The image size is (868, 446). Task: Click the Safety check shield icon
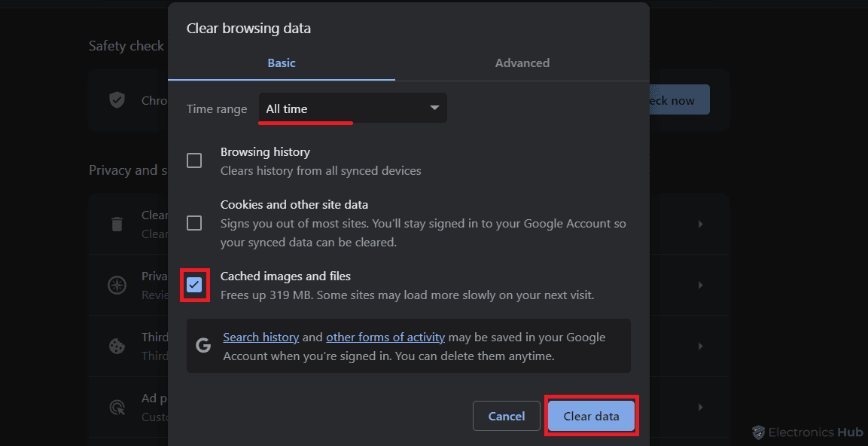pos(117,100)
